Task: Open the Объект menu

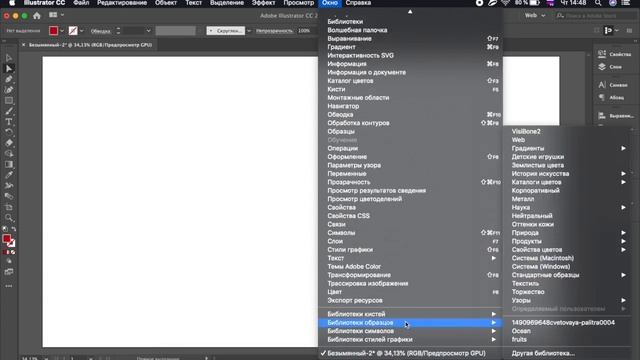Action: pos(166,3)
